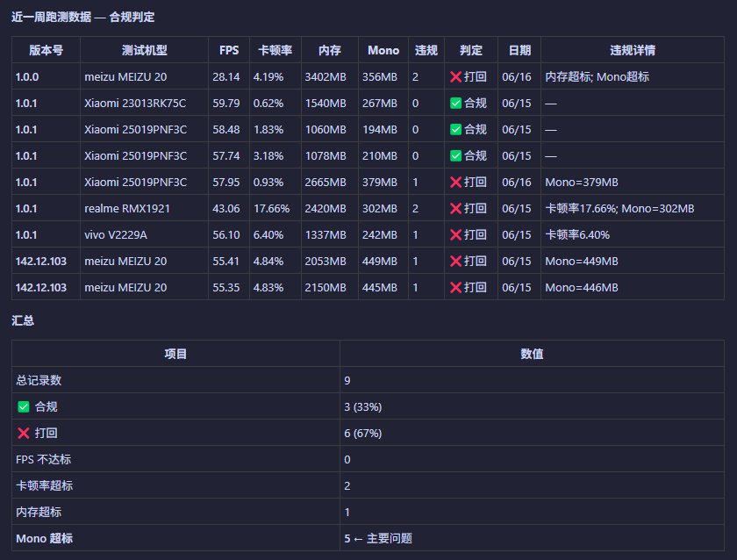
Task: Click the date 06/16 in the meizu 28.14 row
Action: (x=517, y=76)
